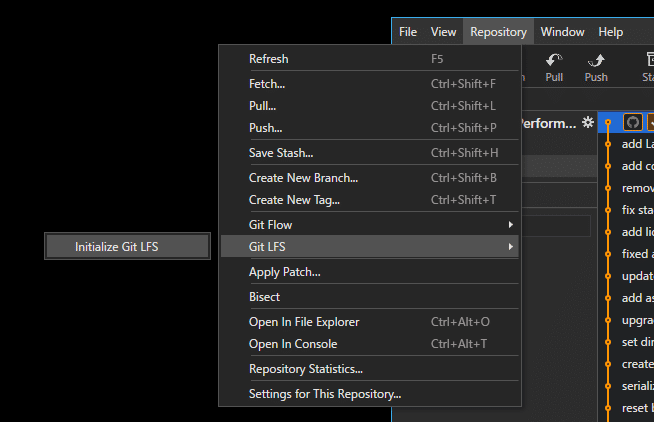Click the top commit graph node
This screenshot has height=422, width=654.
point(608,122)
